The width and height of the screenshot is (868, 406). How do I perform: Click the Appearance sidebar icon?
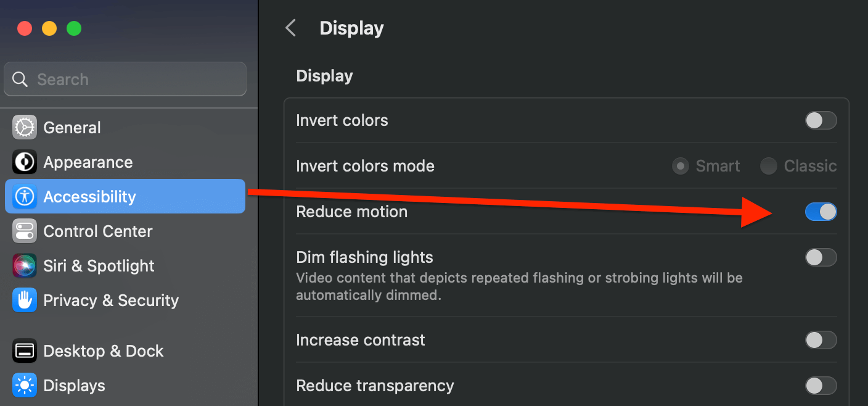coord(24,162)
